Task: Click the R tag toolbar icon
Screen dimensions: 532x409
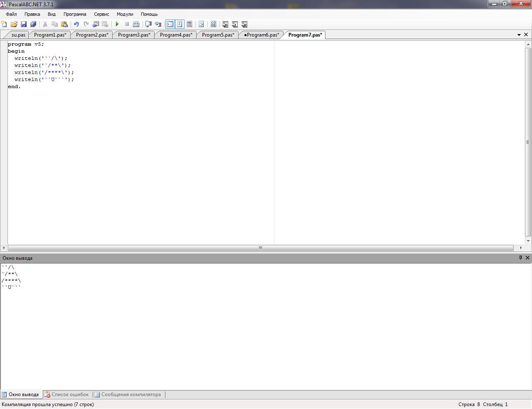Action: tap(244, 24)
